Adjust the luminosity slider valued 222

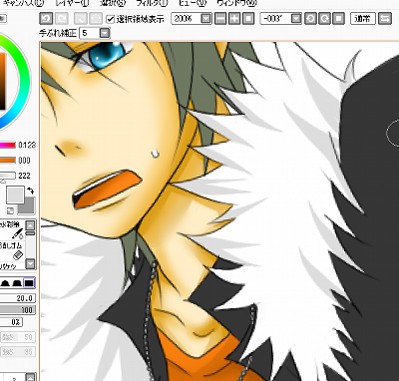(x=7, y=176)
